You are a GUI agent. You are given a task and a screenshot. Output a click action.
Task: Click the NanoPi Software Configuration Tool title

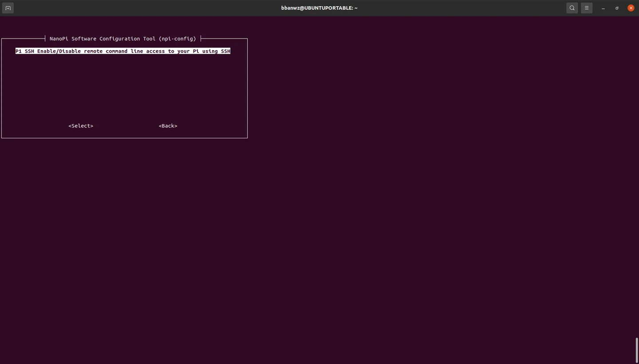tap(123, 39)
